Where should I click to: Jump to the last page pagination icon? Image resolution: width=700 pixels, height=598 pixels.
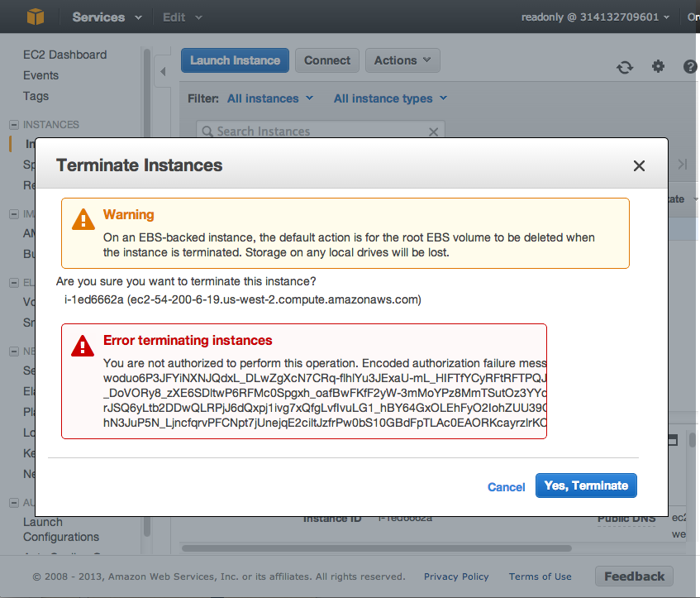pyautogui.click(x=684, y=164)
